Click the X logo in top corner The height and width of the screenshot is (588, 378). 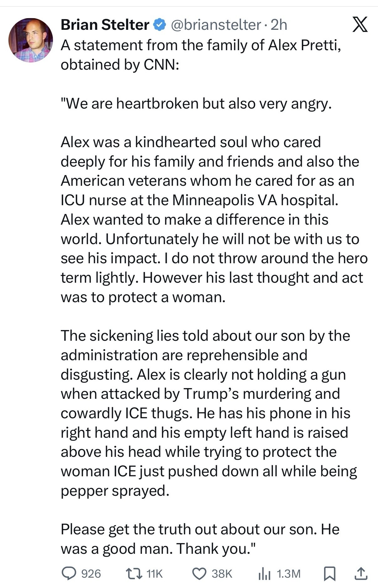point(360,25)
